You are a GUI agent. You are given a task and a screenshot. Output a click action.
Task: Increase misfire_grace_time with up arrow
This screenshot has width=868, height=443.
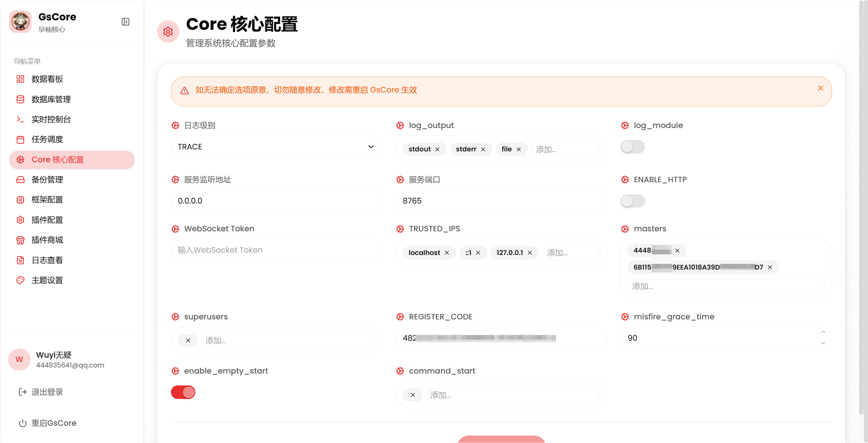(823, 333)
